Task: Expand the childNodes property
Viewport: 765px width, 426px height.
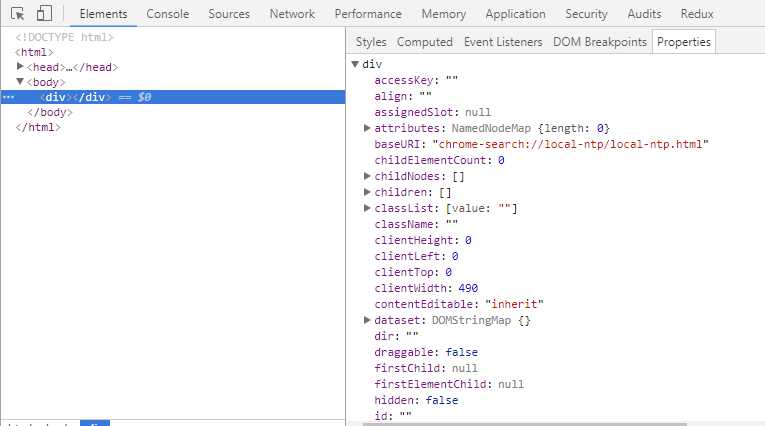Action: (x=367, y=176)
